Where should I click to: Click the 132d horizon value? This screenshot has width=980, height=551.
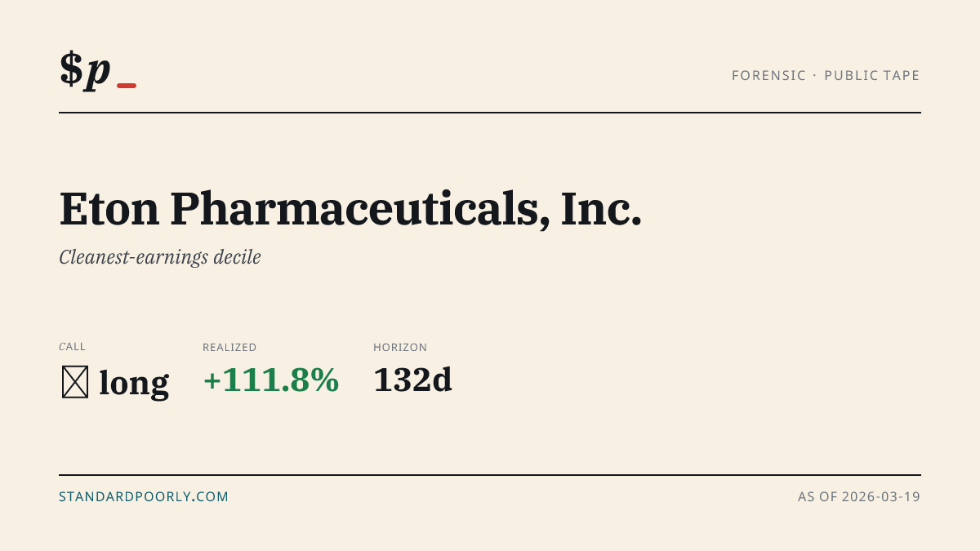pos(412,380)
